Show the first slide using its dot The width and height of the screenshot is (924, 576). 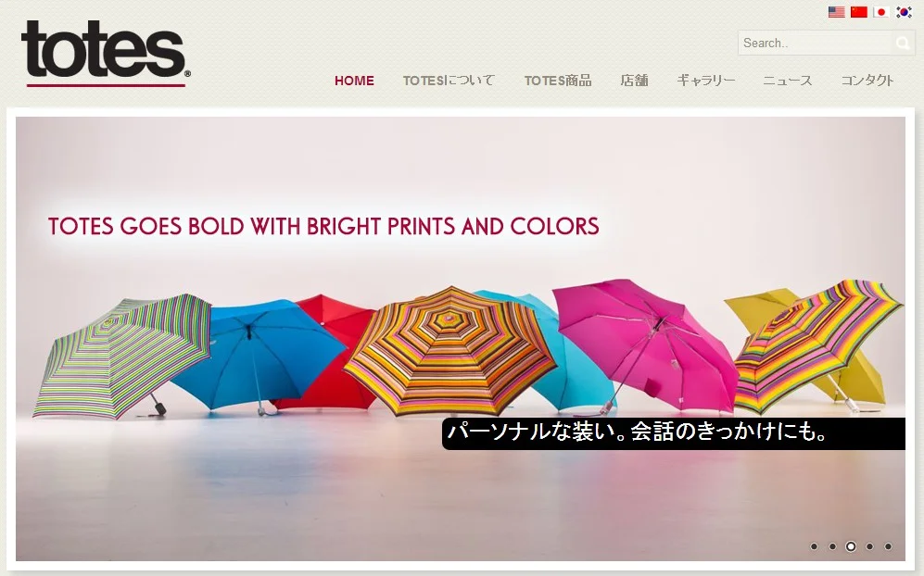point(814,546)
